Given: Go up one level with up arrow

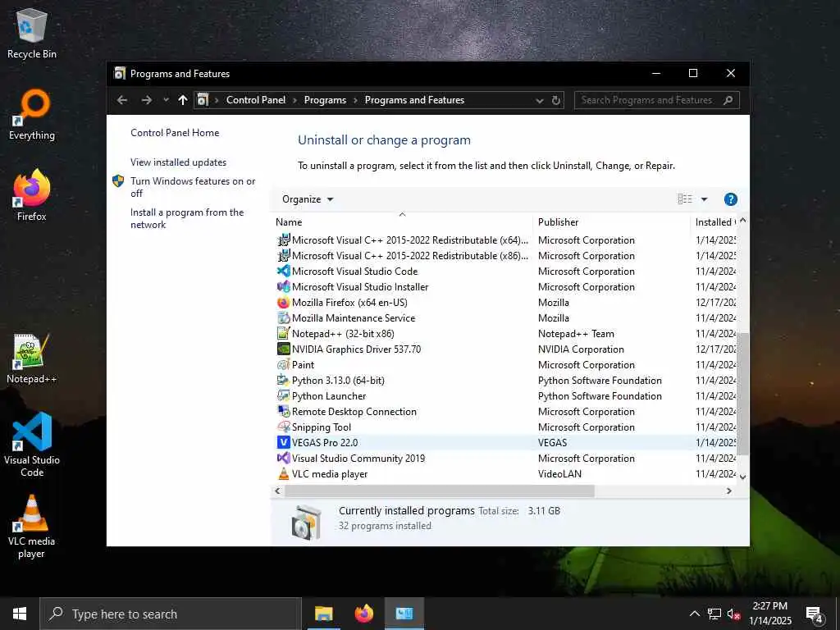Looking at the screenshot, I should point(183,100).
